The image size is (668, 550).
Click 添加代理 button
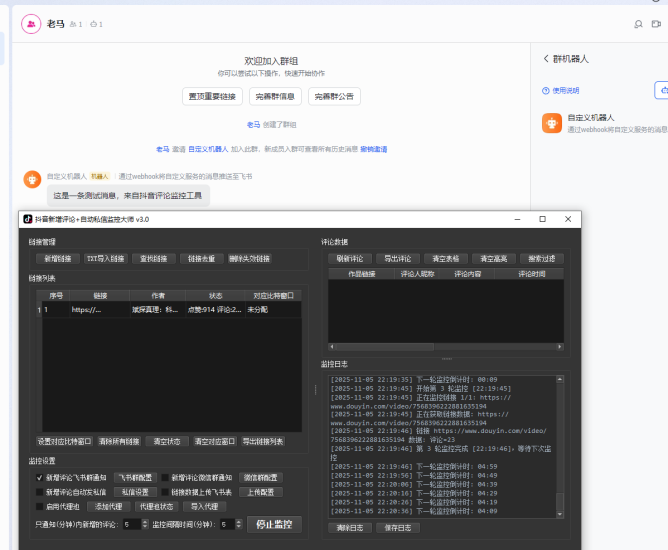[x=109, y=507]
